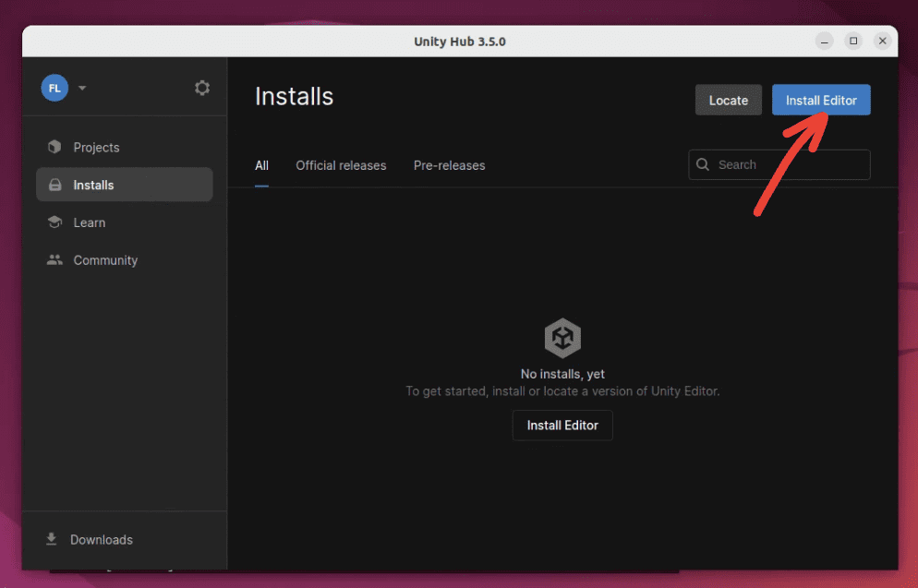Image resolution: width=918 pixels, height=588 pixels.
Task: Expand the account dropdown arrow beside avatar
Action: [82, 89]
